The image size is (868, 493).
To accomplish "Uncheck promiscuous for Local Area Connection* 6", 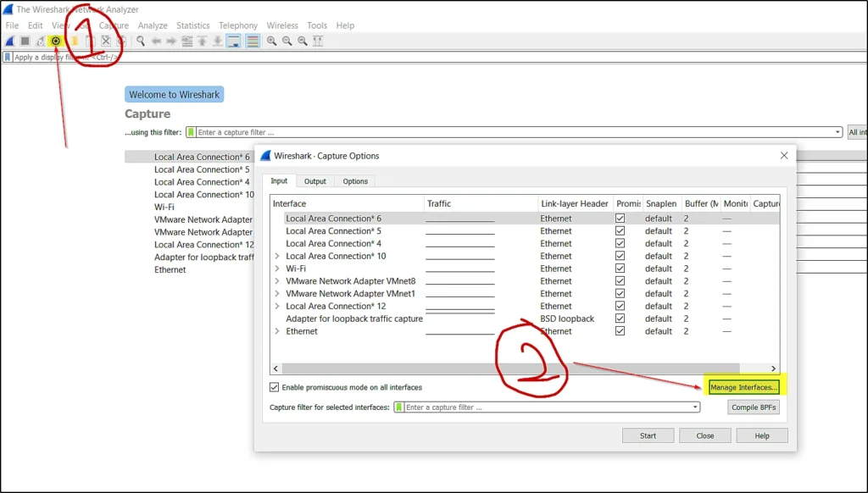I will point(620,219).
